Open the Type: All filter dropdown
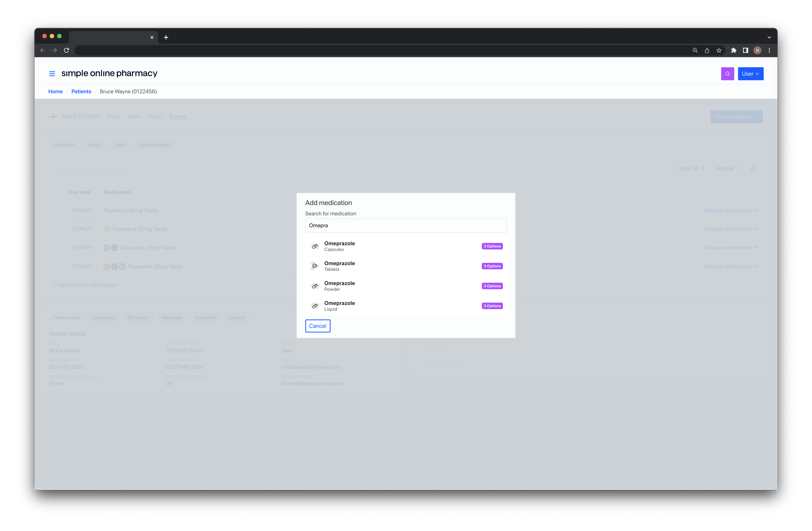Image resolution: width=812 pixels, height=531 pixels. [691, 168]
